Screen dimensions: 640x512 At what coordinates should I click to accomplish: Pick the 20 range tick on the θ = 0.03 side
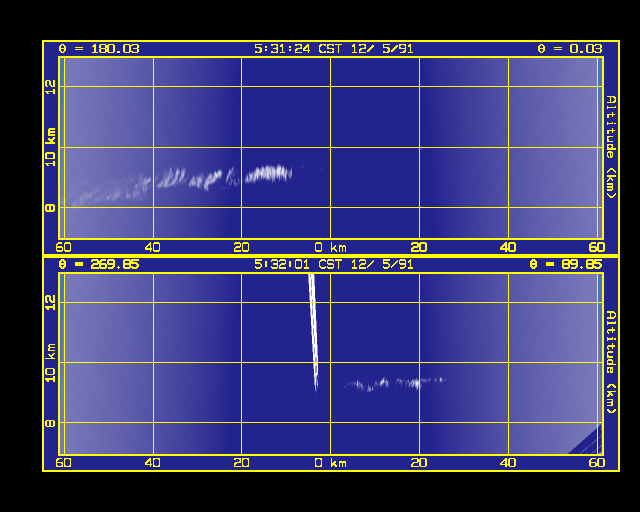(x=419, y=247)
